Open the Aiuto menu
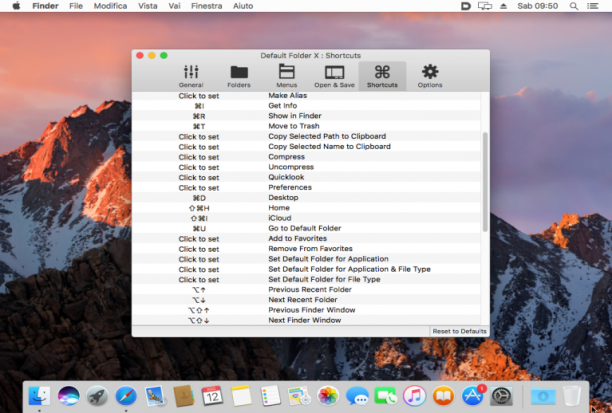The height and width of the screenshot is (413, 612). tap(243, 6)
